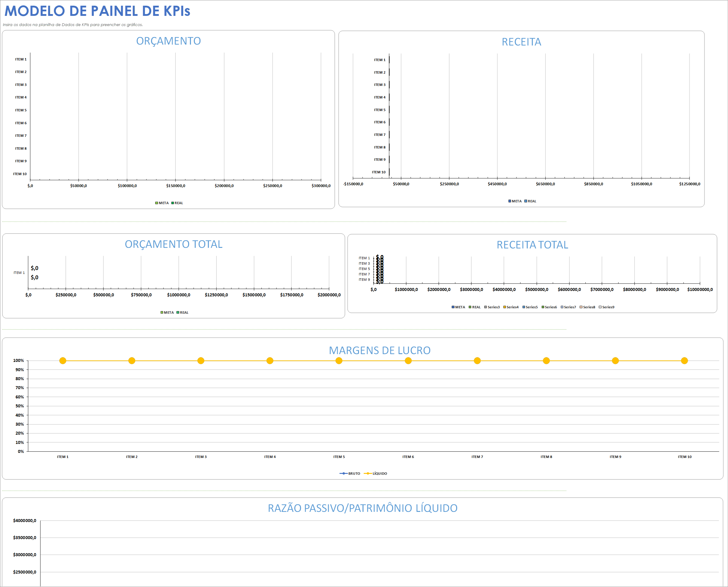Click $750000,0 axis value in ORÇAMENTO TOTAL
The image size is (728, 587).
[141, 295]
